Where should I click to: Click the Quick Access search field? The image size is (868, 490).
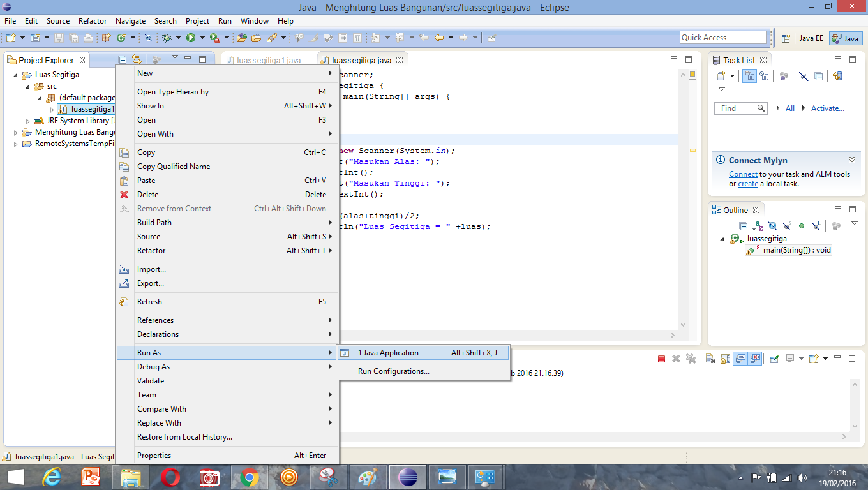click(723, 38)
